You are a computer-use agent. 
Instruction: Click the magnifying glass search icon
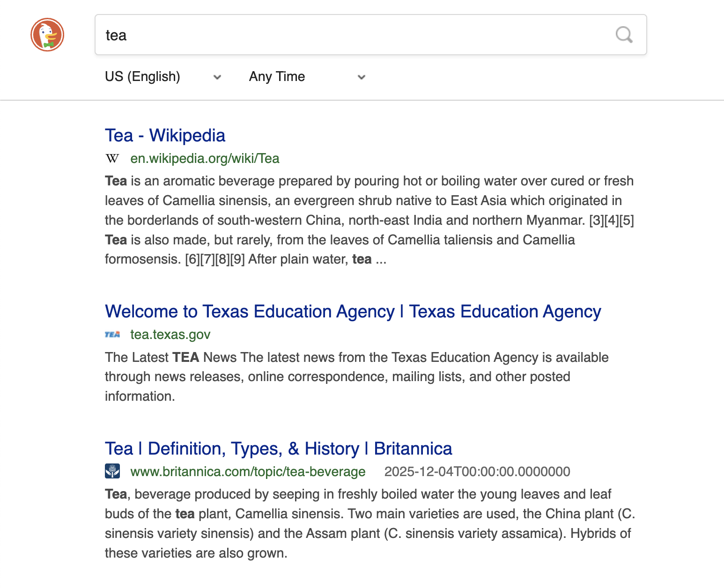[624, 35]
